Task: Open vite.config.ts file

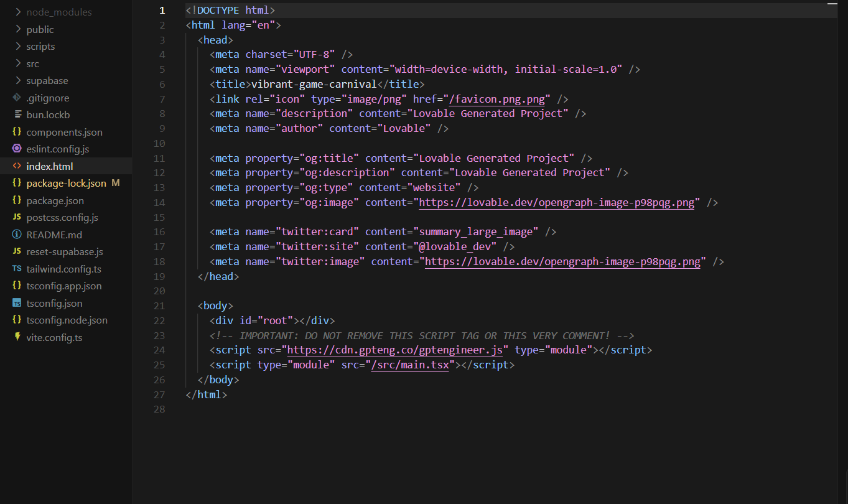Action: tap(54, 337)
